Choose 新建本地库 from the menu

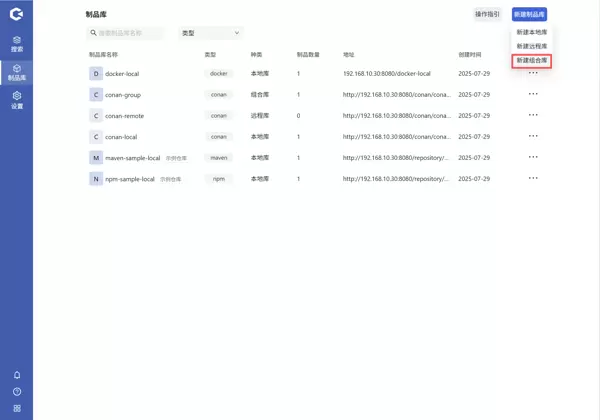pyautogui.click(x=531, y=32)
